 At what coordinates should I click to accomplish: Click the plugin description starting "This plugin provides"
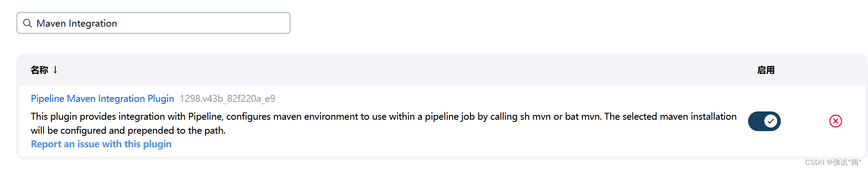(x=384, y=123)
